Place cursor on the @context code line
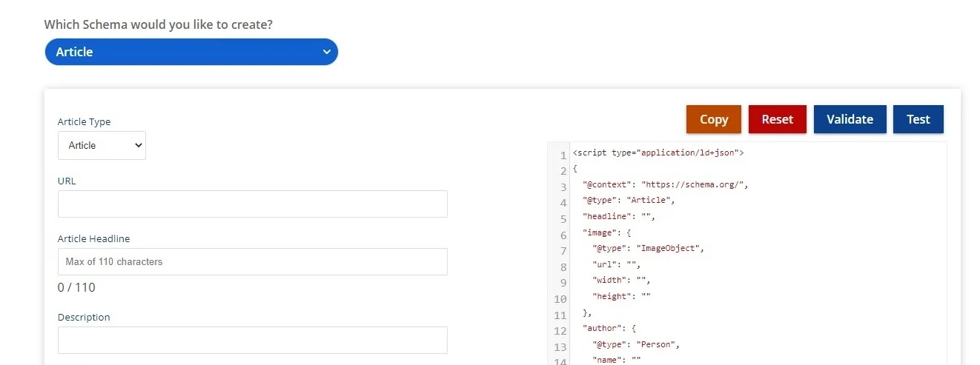The image size is (980, 365). (x=665, y=184)
